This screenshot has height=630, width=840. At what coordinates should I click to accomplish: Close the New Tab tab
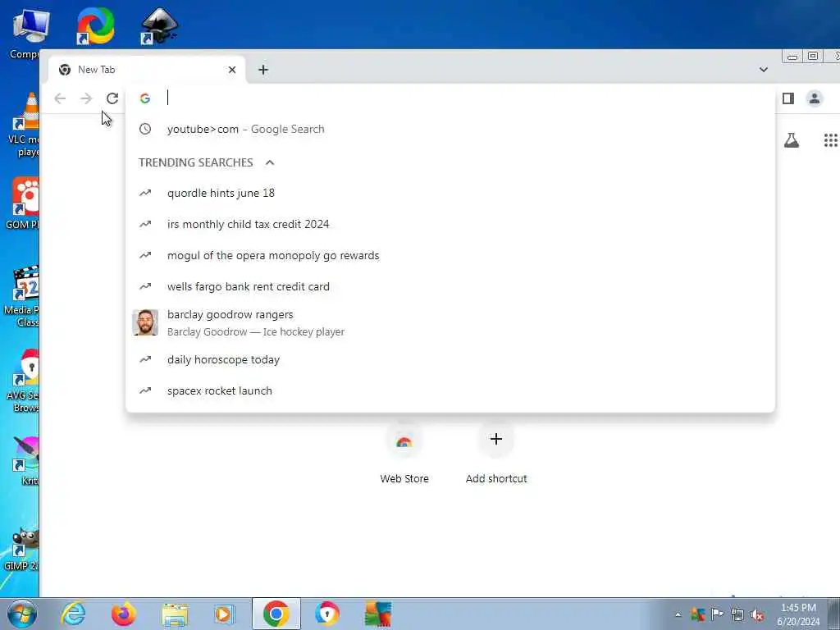coord(232,70)
